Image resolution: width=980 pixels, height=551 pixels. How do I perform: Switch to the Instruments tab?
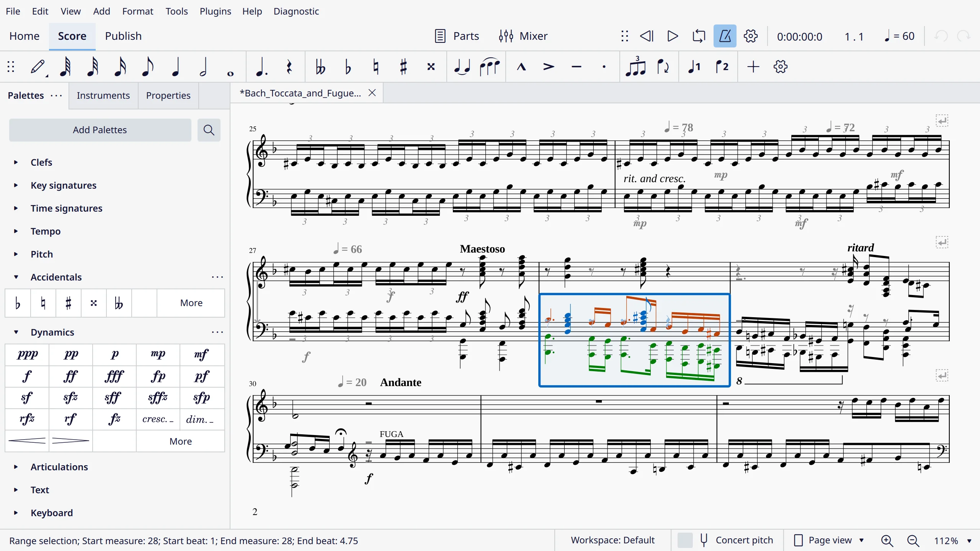click(x=103, y=95)
